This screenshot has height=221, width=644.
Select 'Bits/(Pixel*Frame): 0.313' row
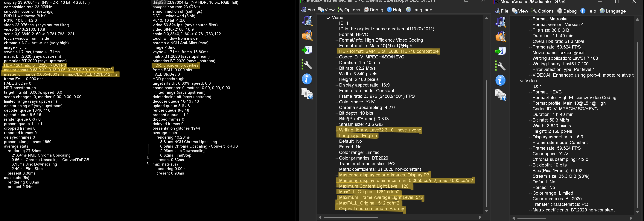(x=364, y=119)
